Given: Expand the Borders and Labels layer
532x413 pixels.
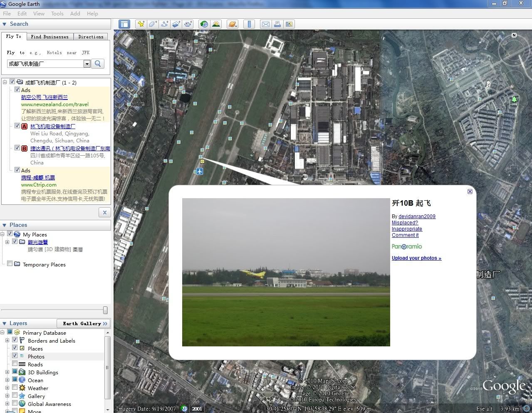Looking at the screenshot, I should [7, 341].
